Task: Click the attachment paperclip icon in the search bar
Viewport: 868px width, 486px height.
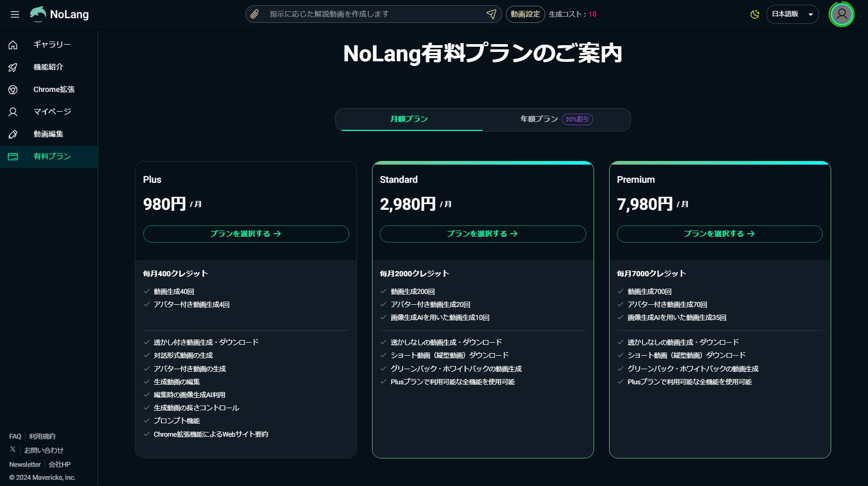Action: tap(254, 14)
